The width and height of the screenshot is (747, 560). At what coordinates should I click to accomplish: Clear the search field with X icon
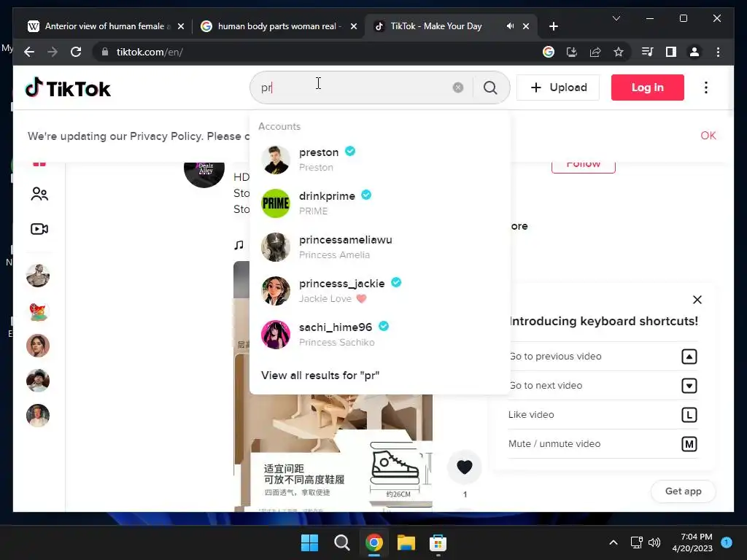(x=458, y=87)
